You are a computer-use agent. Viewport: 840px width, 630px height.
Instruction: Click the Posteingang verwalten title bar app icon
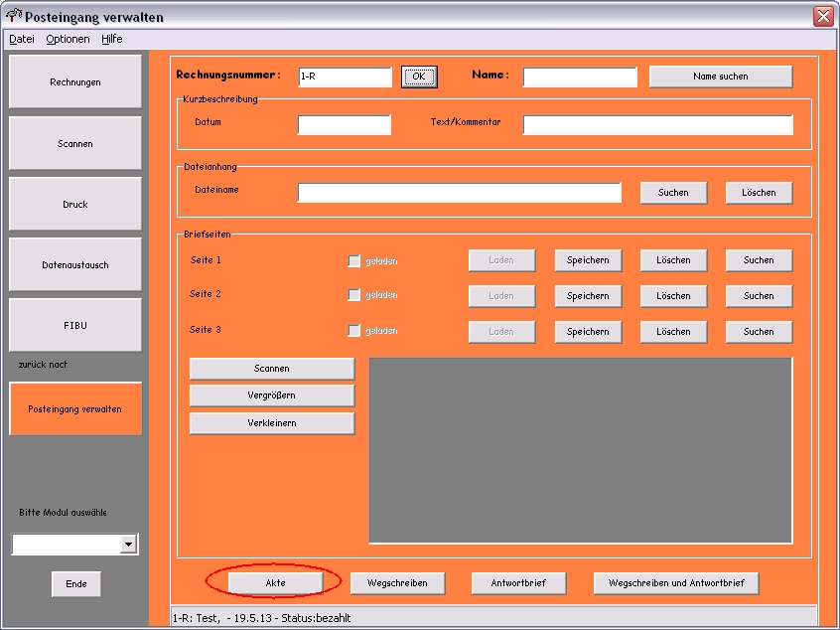(x=14, y=16)
